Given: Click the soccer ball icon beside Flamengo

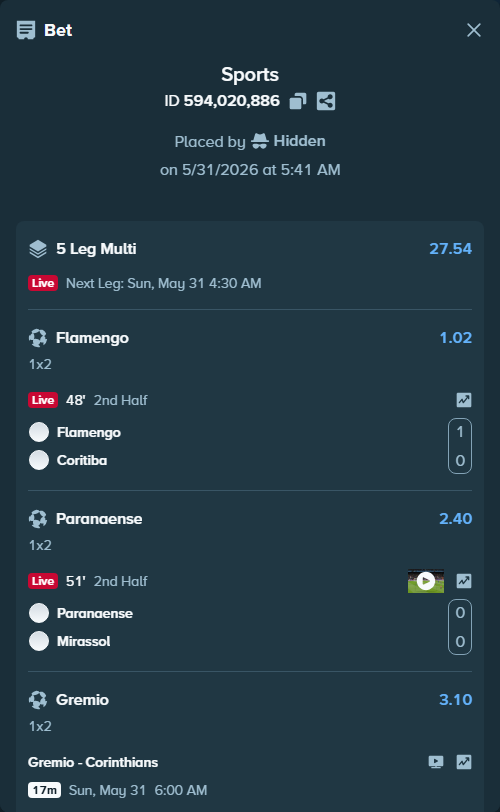Looking at the screenshot, I should click(38, 338).
